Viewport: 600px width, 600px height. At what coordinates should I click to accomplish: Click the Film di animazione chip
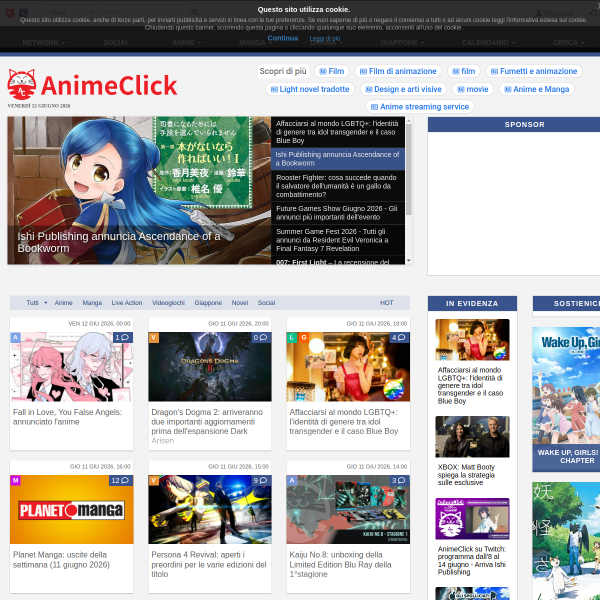[x=398, y=71]
